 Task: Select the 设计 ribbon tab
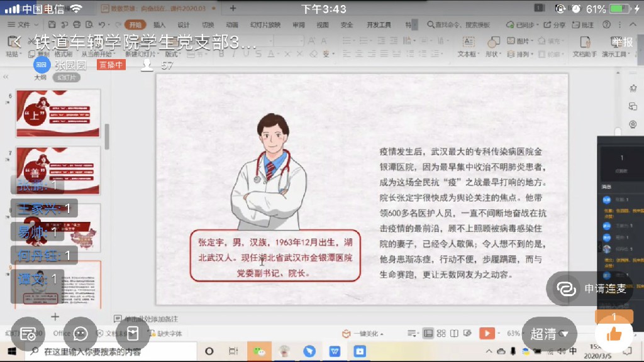184,25
